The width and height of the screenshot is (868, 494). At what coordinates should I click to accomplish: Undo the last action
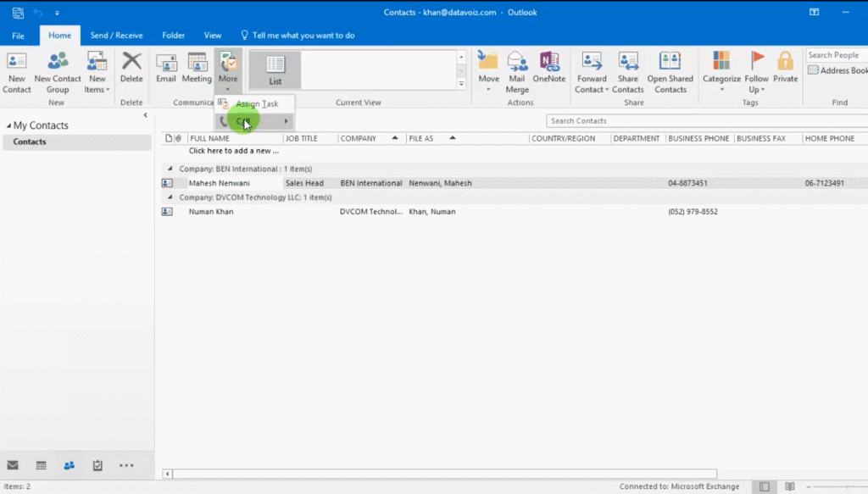(x=37, y=12)
